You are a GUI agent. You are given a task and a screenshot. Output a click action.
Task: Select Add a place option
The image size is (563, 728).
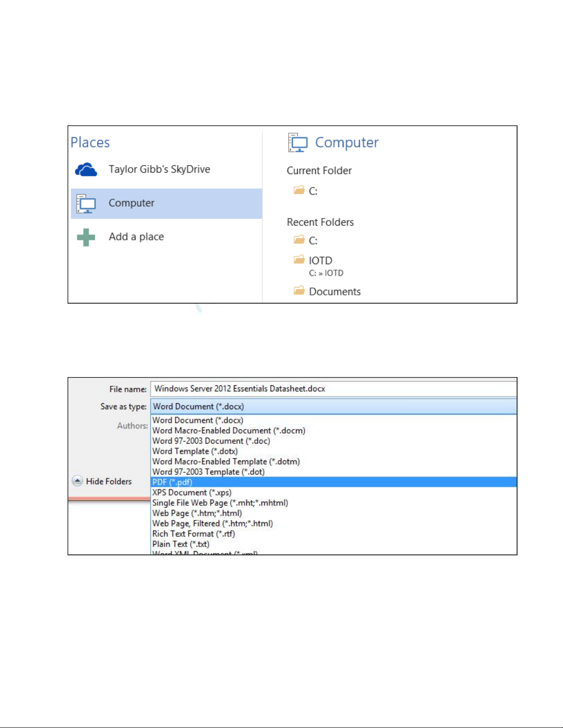(136, 237)
